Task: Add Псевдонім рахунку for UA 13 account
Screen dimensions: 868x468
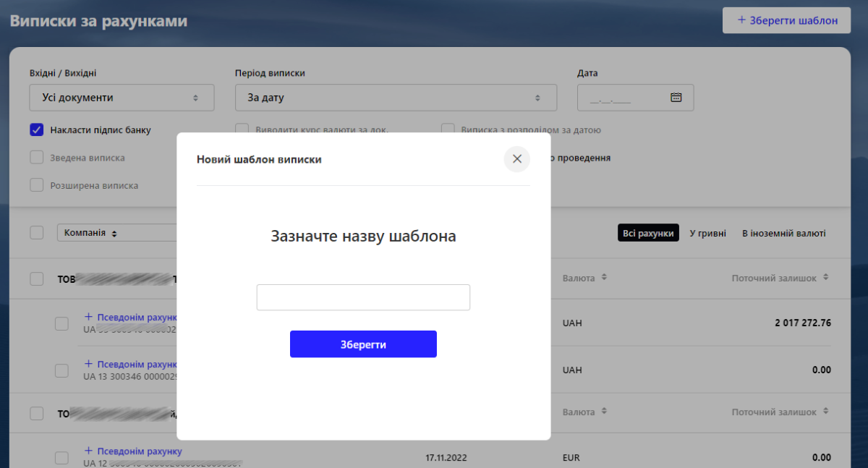Action: [130, 364]
